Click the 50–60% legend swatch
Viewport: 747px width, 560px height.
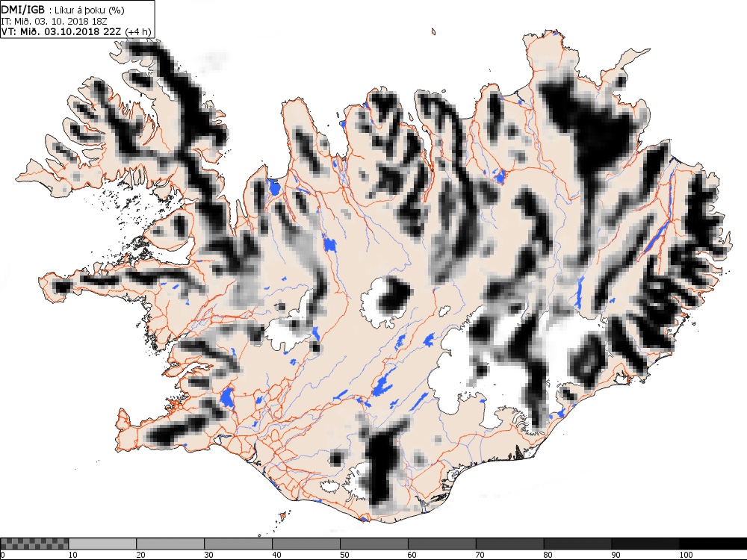(374, 544)
